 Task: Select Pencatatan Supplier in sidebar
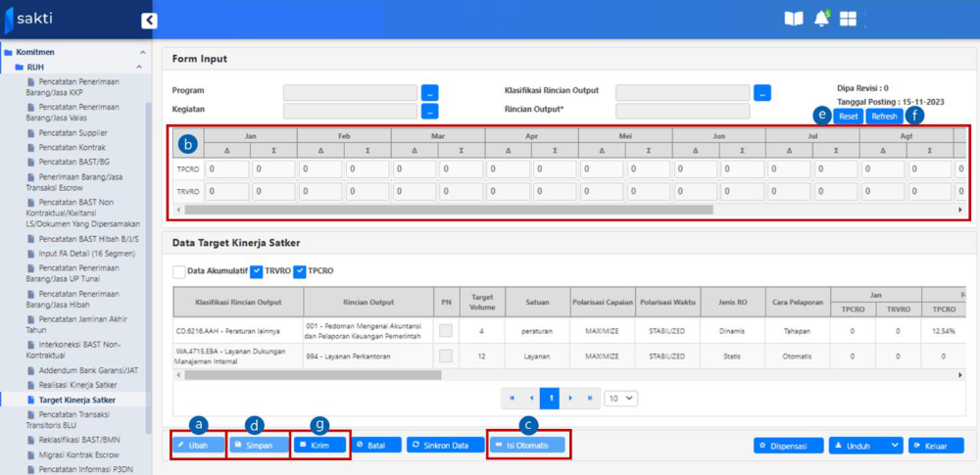point(73,132)
